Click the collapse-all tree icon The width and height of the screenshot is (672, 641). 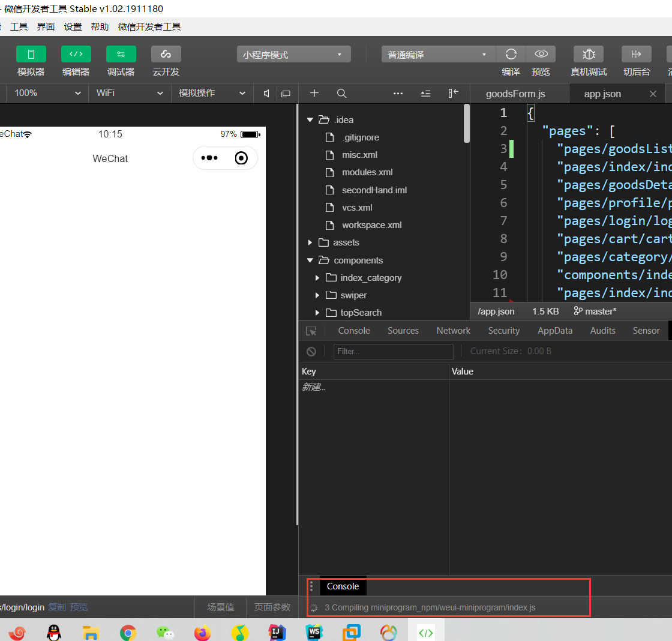click(x=425, y=93)
